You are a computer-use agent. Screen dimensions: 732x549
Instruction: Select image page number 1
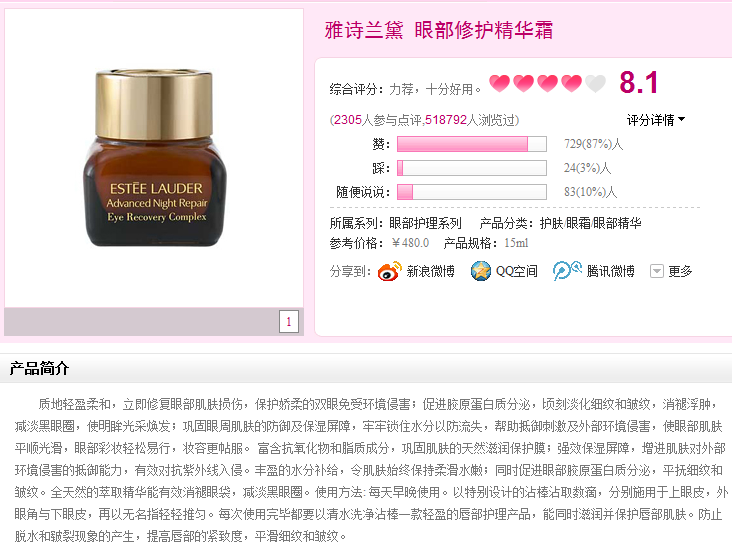[289, 322]
